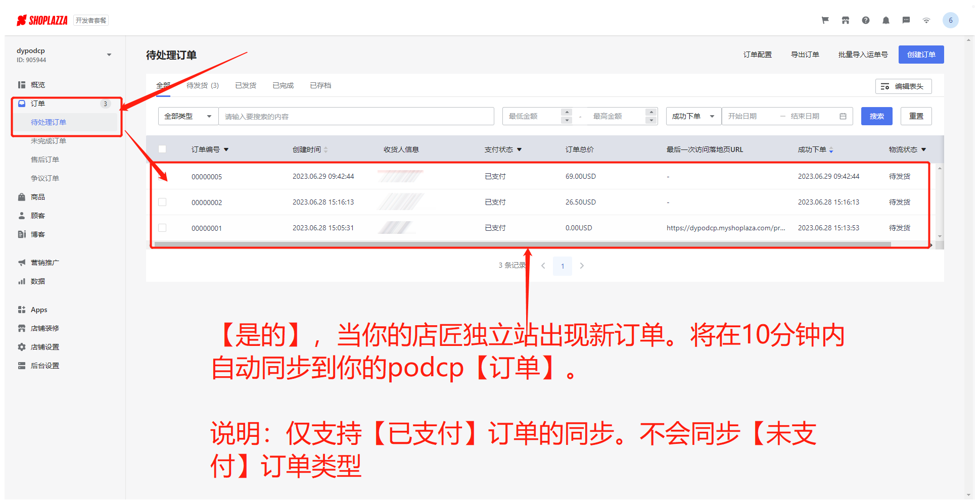Click the Shoplazza logo

(x=42, y=20)
